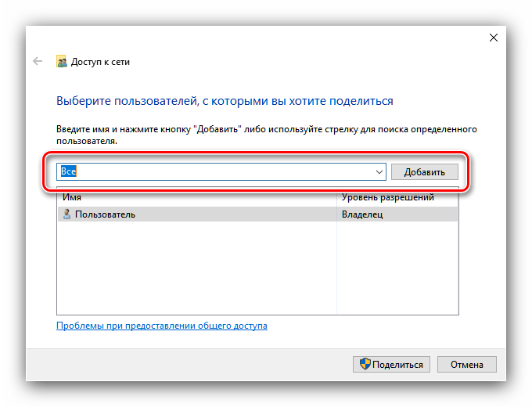532x407 pixels.
Task: Click the user icon beside Пользователь
Action: point(66,214)
